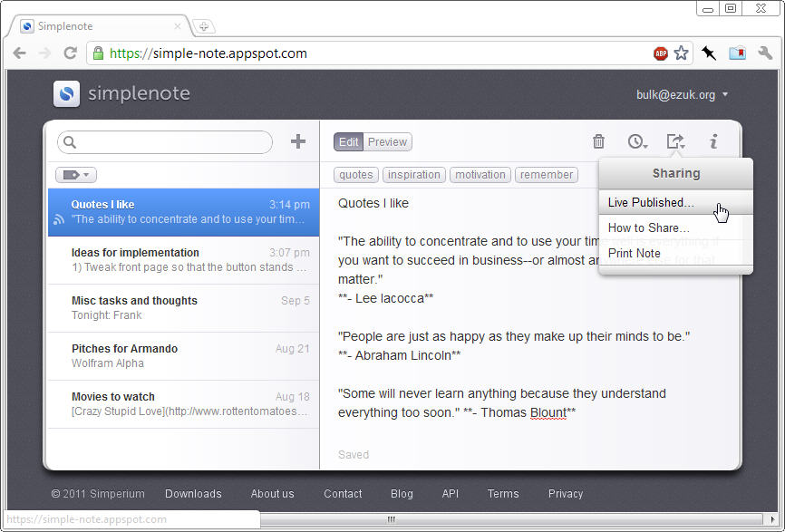
Task: Click the Simplenote logo icon
Action: pos(66,93)
